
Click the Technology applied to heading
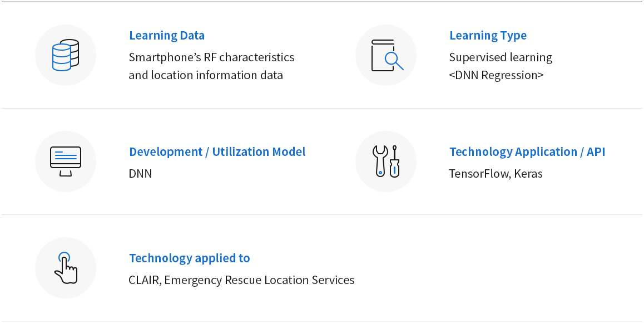(x=189, y=258)
